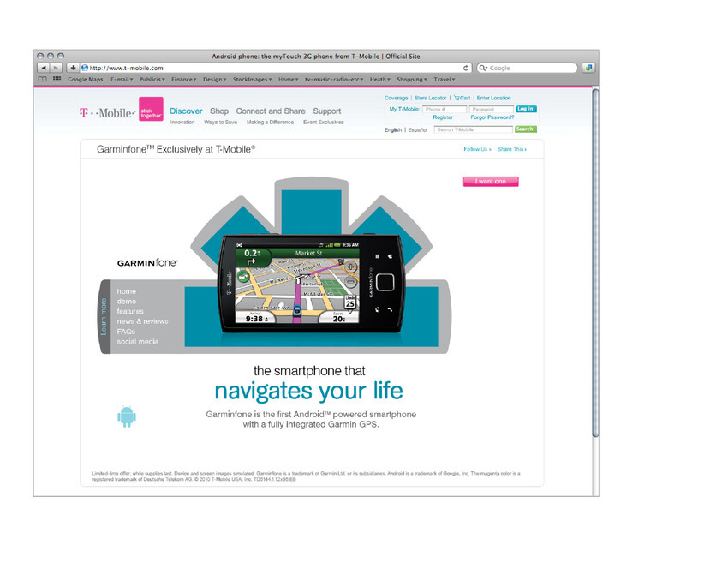Viewport: 728px width, 563px height.
Task: Click the blue Android robot icon
Action: (127, 416)
